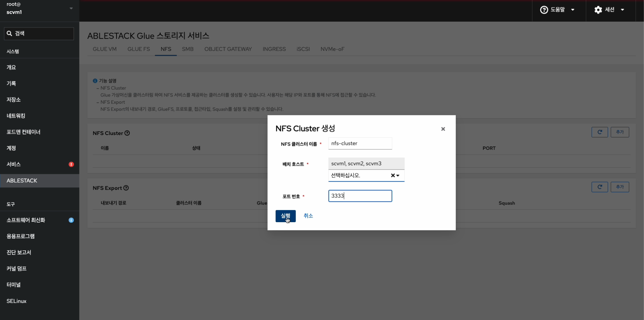
Task: Click the NFS Export help question icon
Action: coord(126,188)
